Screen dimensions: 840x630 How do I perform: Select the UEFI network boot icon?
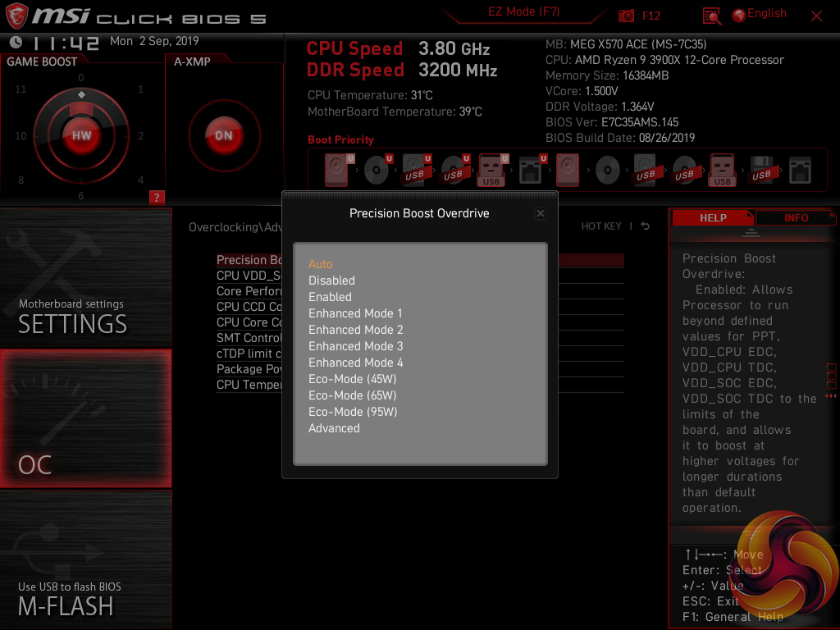(532, 170)
